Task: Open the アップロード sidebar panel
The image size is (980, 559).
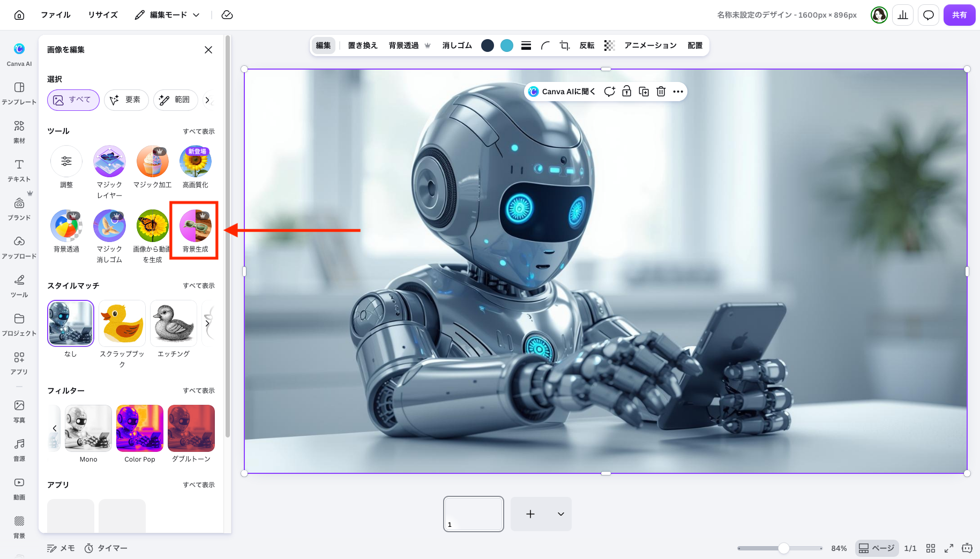Action: coord(19,247)
